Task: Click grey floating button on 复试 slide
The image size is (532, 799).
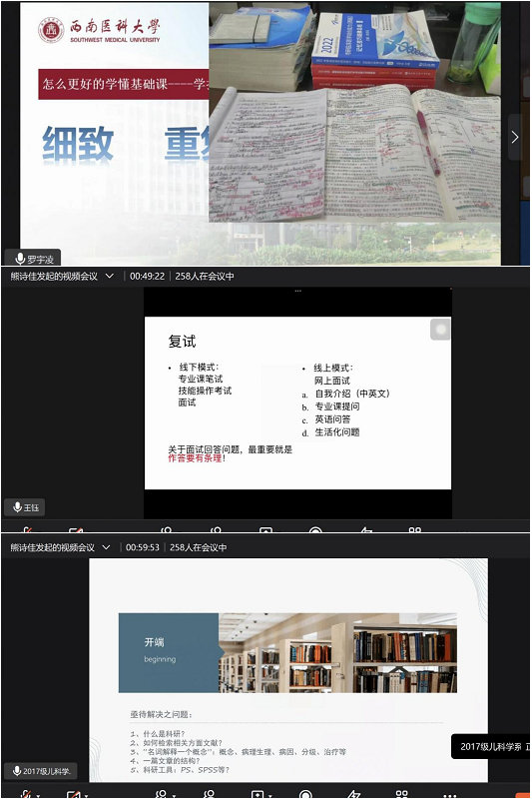Action: click(x=440, y=330)
